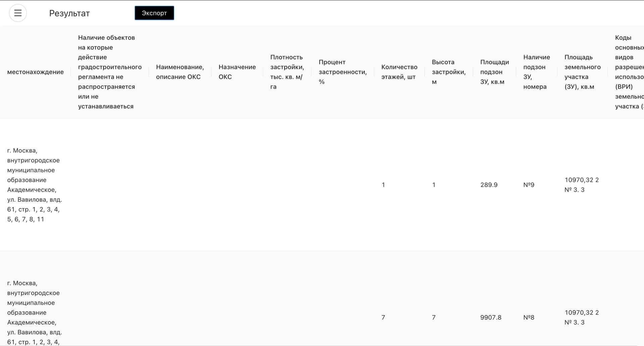Click the Назначение ОКС column header

point(237,72)
